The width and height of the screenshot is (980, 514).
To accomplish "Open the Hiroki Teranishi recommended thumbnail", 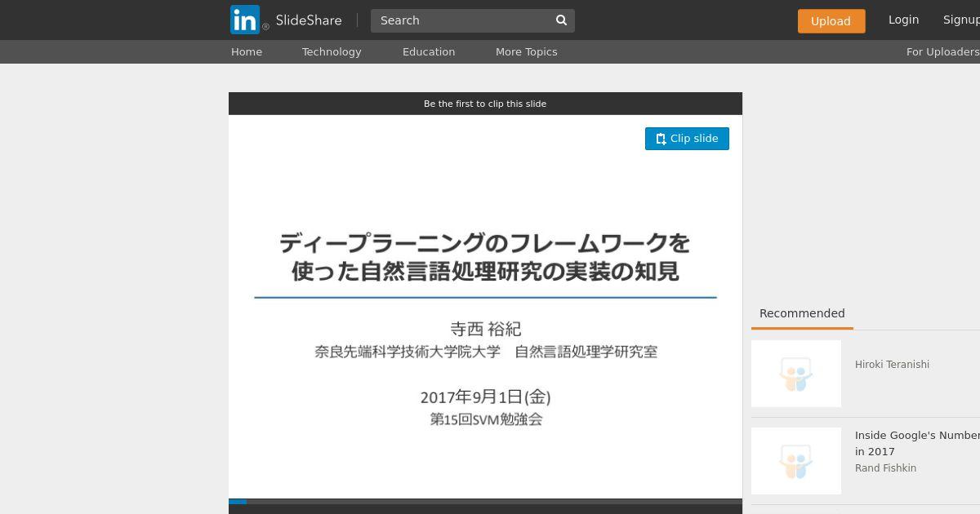I will 796,374.
